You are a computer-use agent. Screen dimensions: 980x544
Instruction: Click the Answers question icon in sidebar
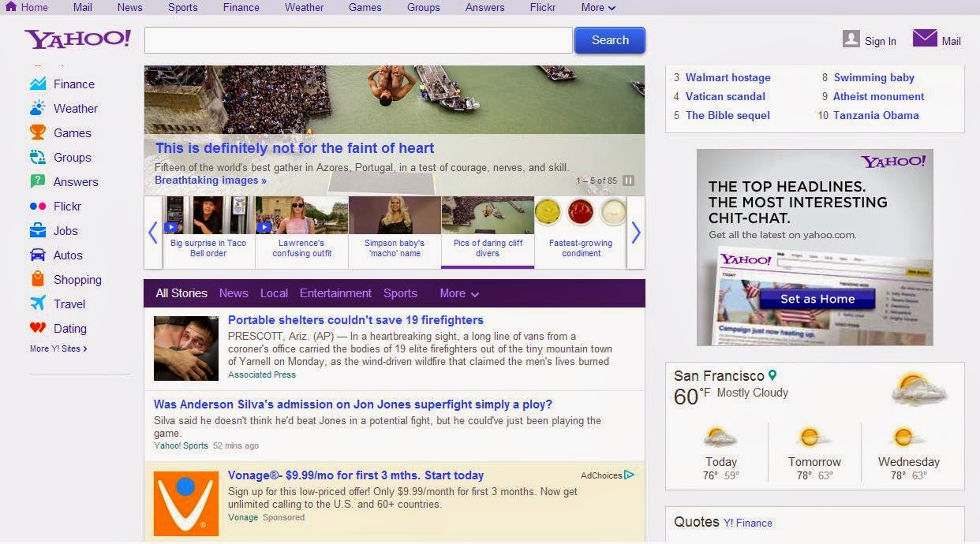(38, 181)
